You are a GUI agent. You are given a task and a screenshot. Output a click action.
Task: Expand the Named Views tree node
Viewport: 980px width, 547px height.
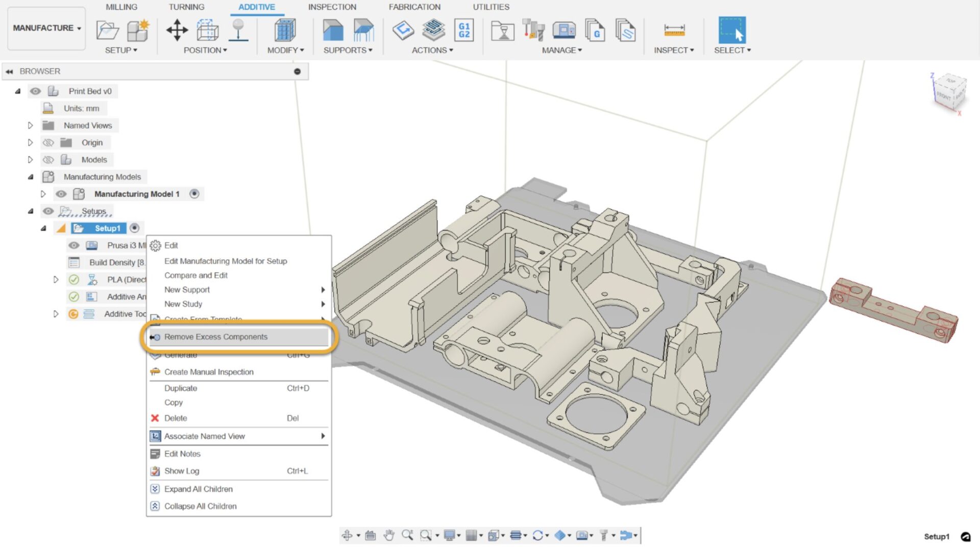click(x=30, y=126)
